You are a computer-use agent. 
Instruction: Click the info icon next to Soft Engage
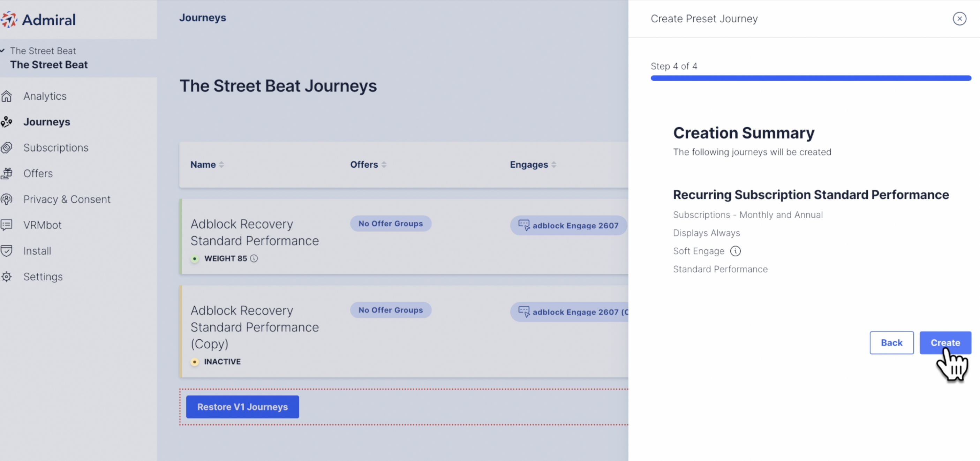pos(735,251)
